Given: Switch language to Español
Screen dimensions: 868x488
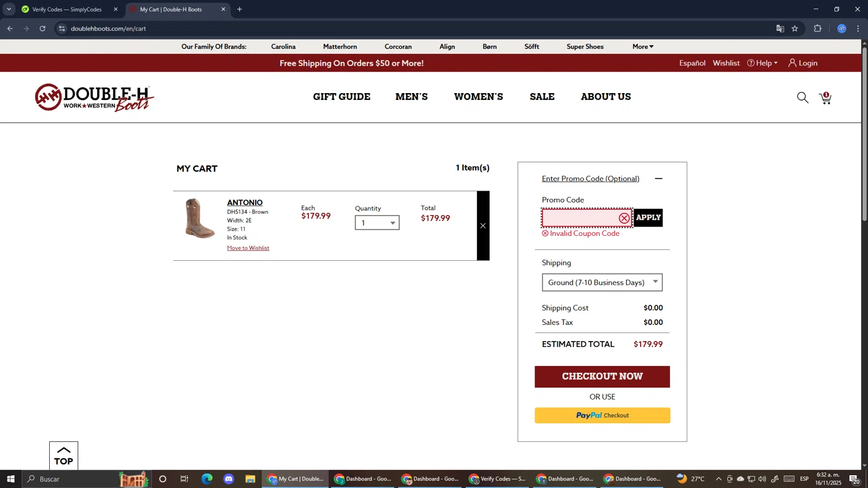Looking at the screenshot, I should coord(692,63).
